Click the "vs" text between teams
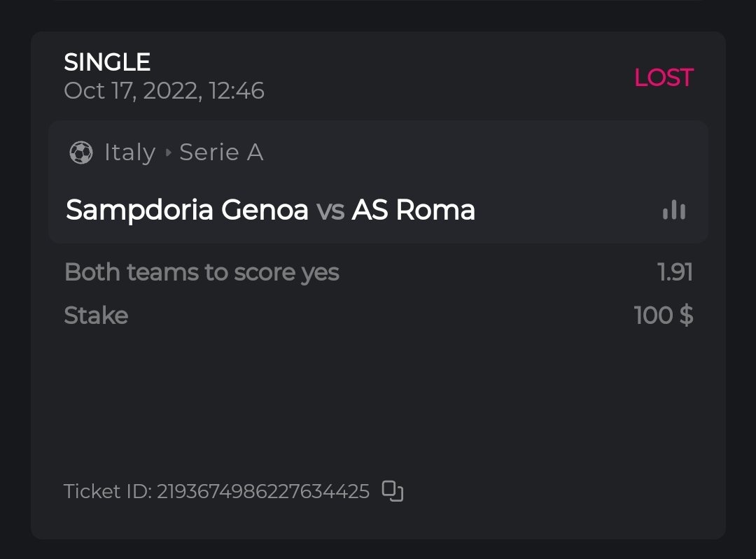 click(x=330, y=210)
